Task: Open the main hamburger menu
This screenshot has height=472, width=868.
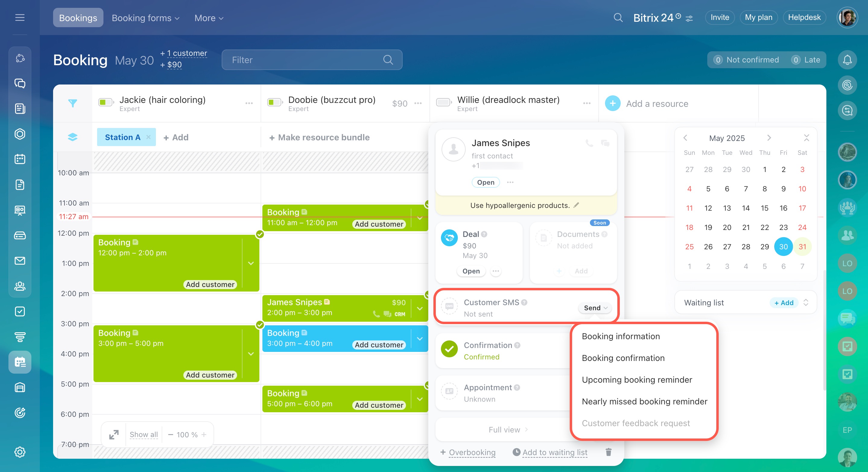Action: (x=20, y=18)
